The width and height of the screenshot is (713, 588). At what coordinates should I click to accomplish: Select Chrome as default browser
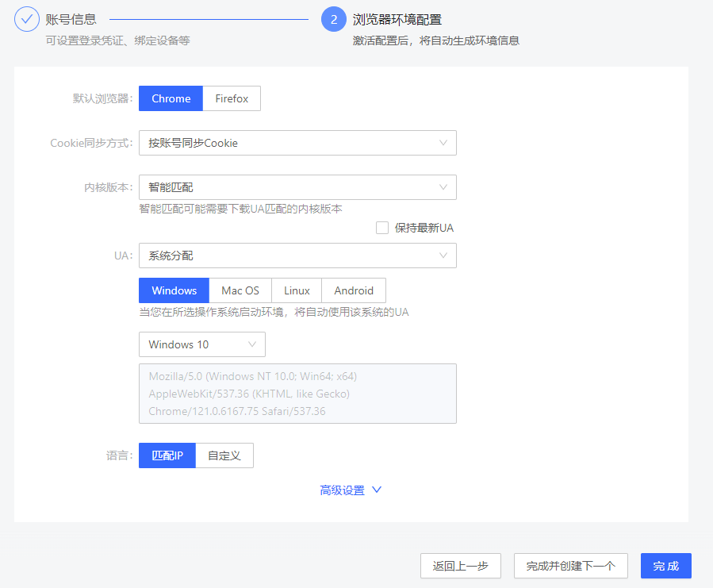171,98
